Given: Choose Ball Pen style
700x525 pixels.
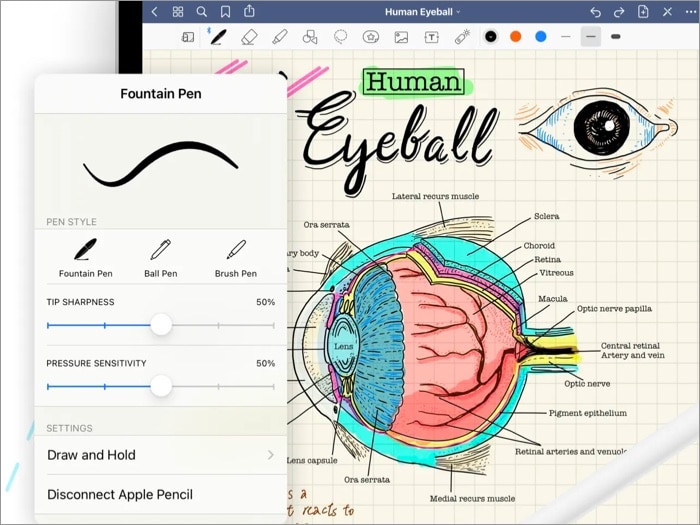Looking at the screenshot, I should [160, 256].
